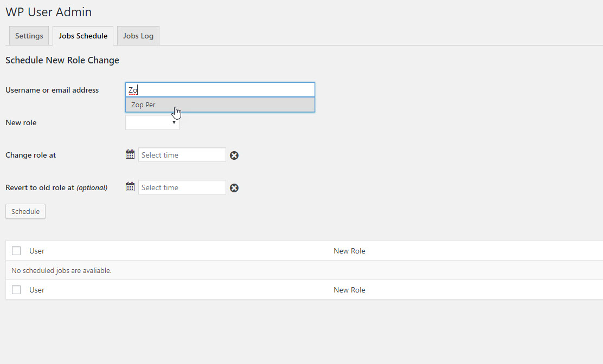Select the Jobs Schedule tab
The image size is (603, 364).
[83, 36]
